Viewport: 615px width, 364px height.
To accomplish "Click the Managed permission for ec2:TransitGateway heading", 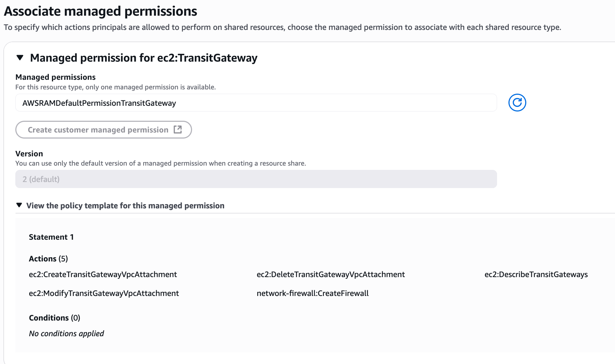I will point(144,58).
